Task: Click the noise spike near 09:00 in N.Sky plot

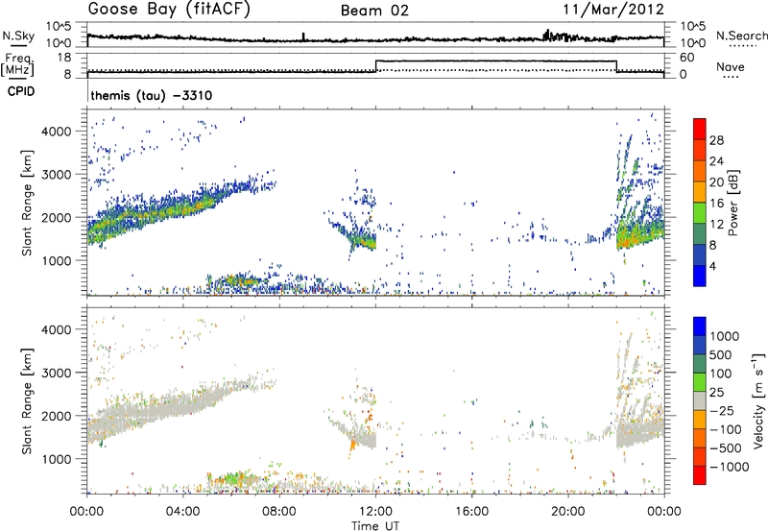Action: click(303, 36)
